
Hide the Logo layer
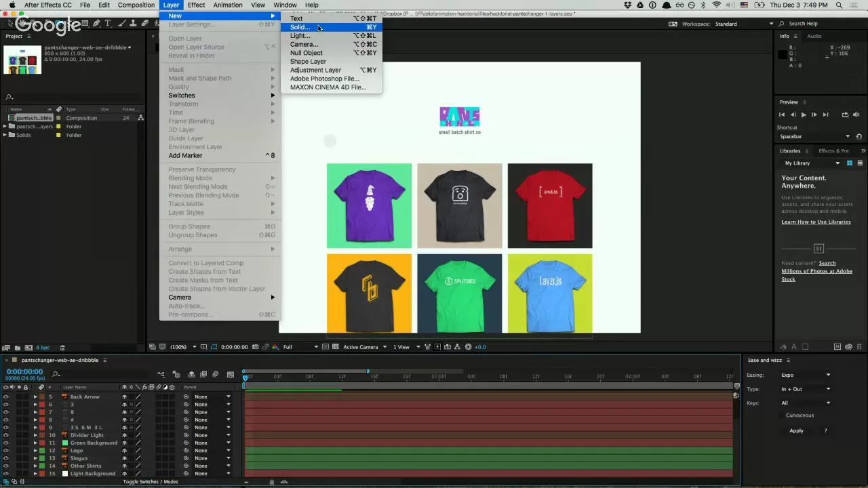pyautogui.click(x=6, y=451)
